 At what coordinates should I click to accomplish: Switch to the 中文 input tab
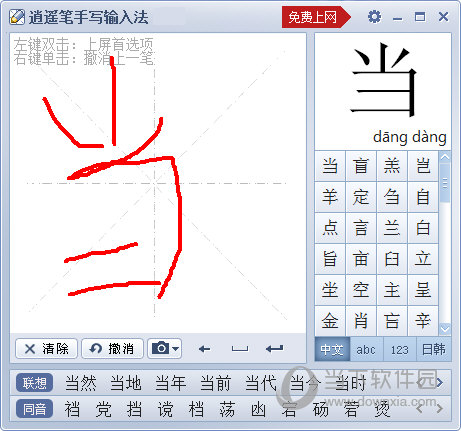click(x=332, y=349)
